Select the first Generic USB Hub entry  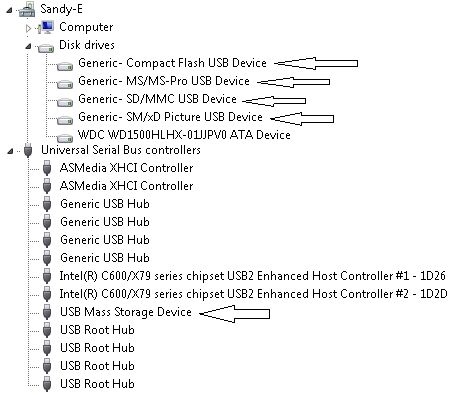(x=105, y=204)
